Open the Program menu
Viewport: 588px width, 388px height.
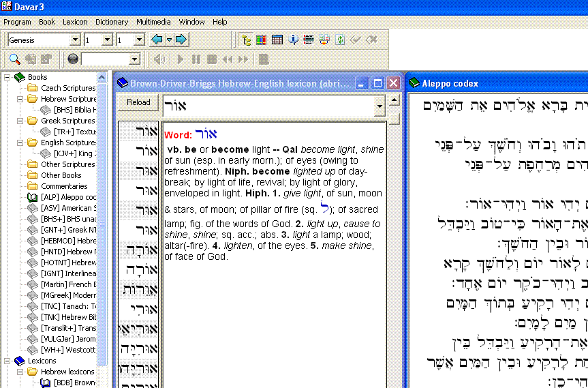(17, 22)
